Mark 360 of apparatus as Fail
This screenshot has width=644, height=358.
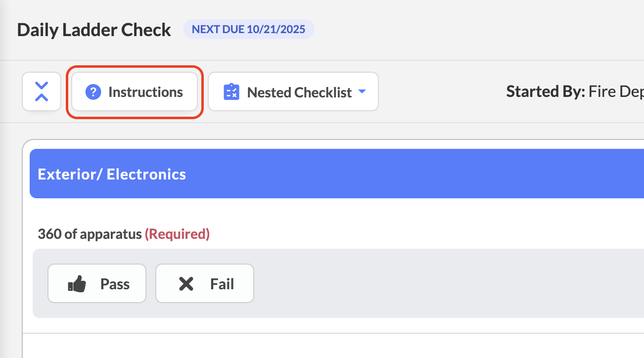(205, 283)
